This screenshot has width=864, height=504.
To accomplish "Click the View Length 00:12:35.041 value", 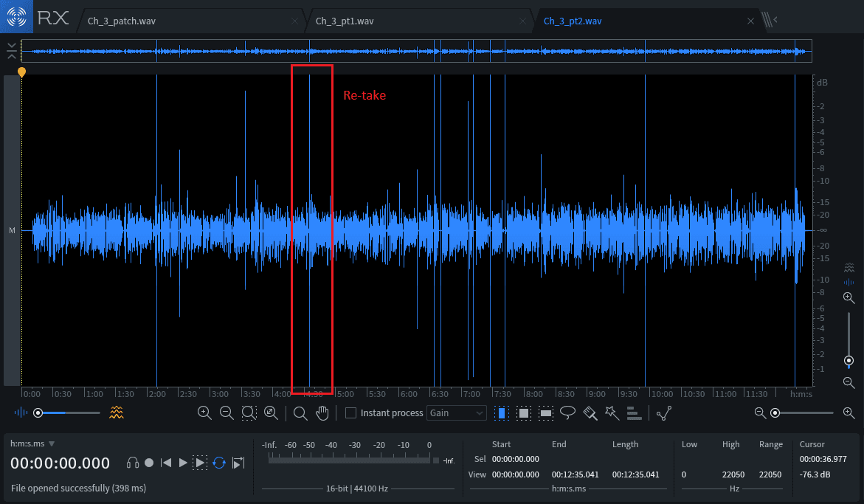I will point(635,474).
